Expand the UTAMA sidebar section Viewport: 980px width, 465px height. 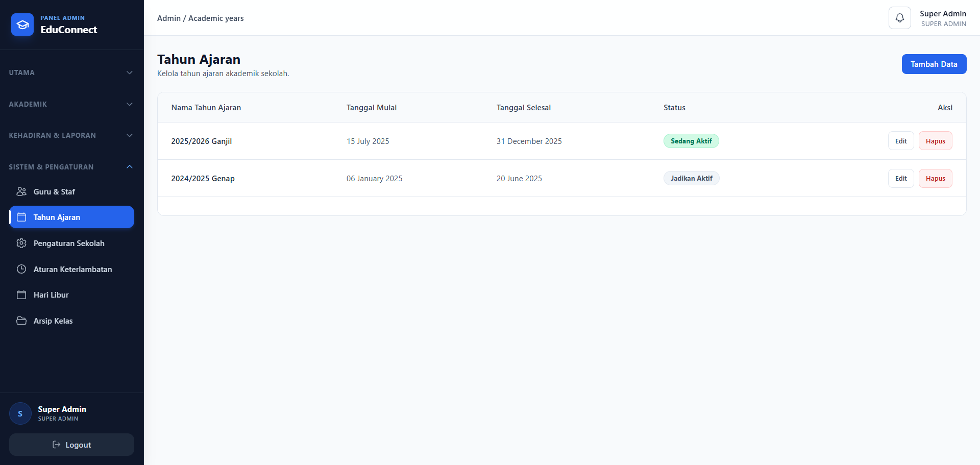pos(71,72)
